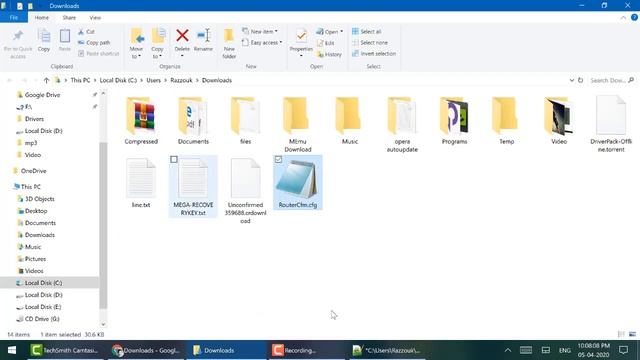The image size is (640, 360).
Task: Open the Recording taskbar item
Action: click(307, 350)
